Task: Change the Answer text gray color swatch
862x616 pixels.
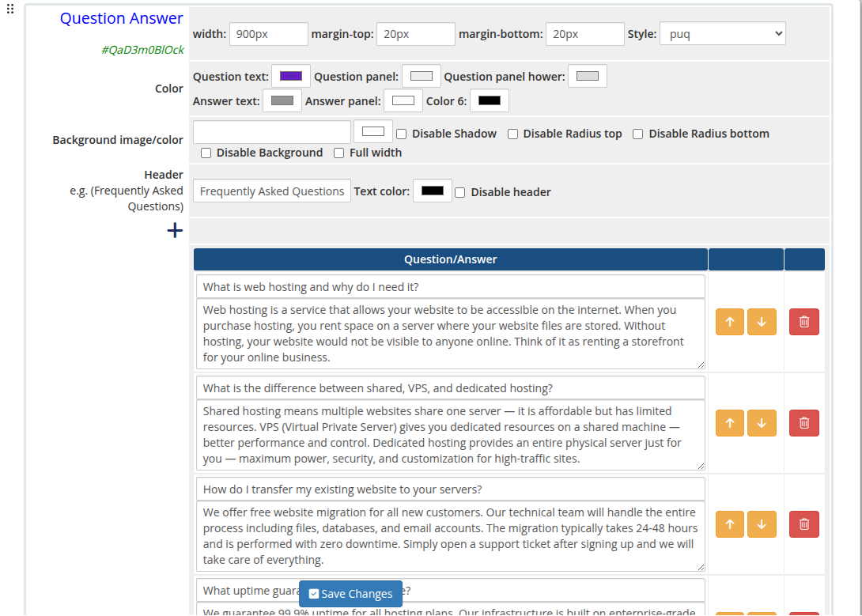Action: (x=282, y=100)
